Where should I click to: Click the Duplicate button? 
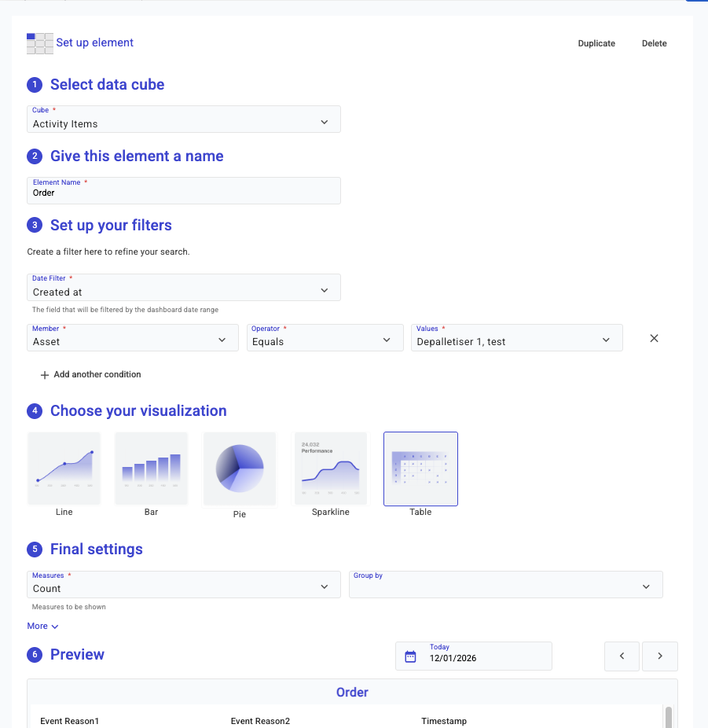coord(596,44)
